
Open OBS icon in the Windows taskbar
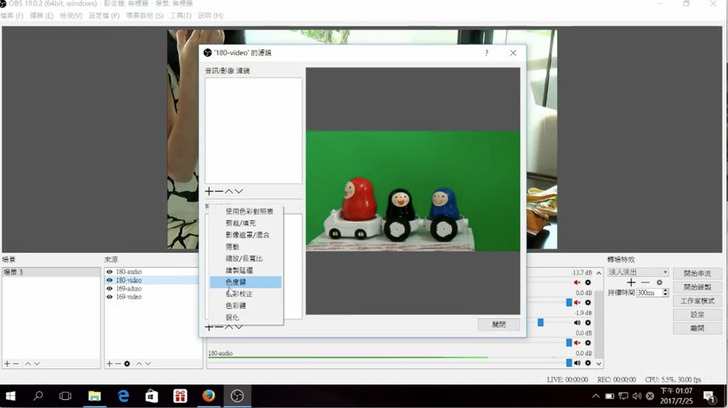coord(237,396)
